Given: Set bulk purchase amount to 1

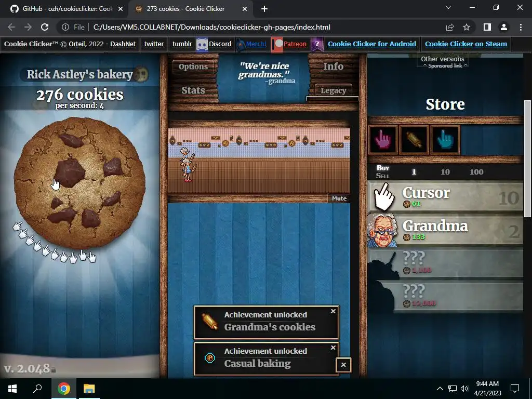Looking at the screenshot, I should (x=414, y=172).
